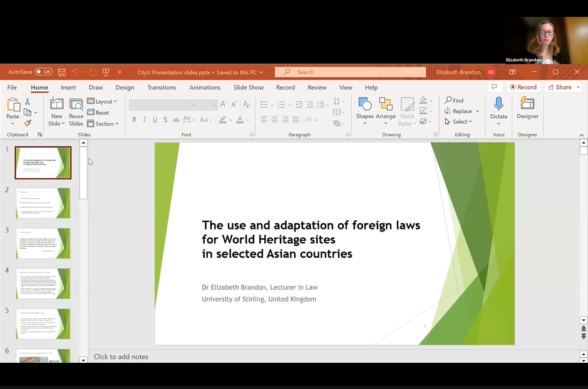Start slideshow from beginning in title bar
Screen dimensions: 588x389
point(106,73)
